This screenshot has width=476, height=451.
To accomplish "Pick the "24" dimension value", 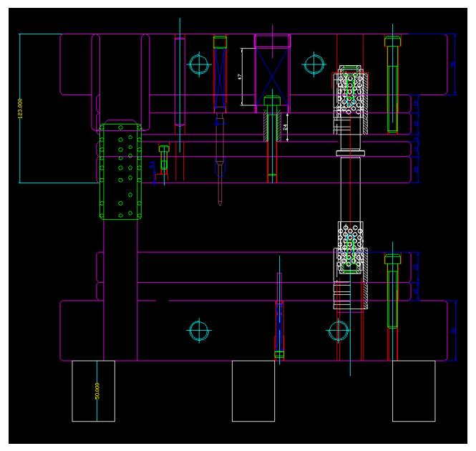I will click(x=285, y=127).
